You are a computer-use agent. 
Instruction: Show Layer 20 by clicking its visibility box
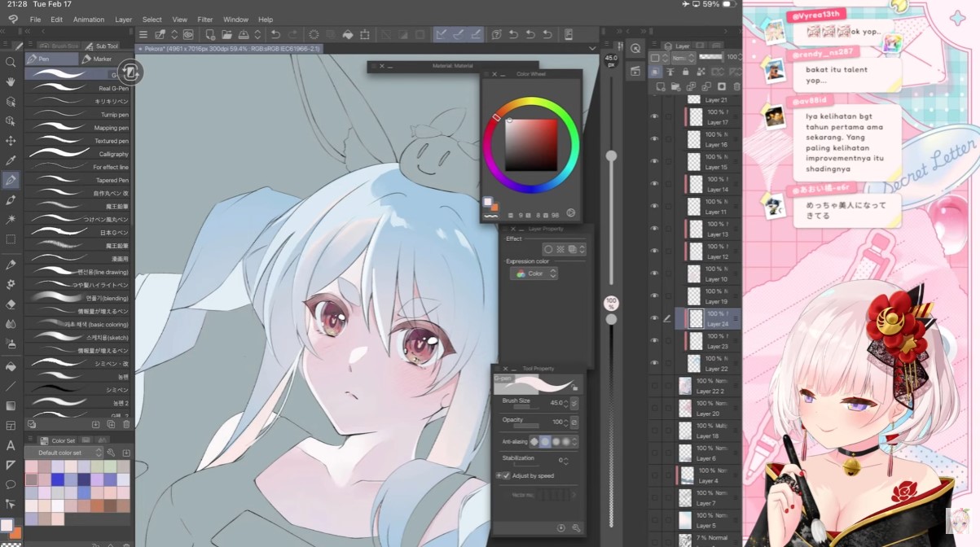coord(654,408)
